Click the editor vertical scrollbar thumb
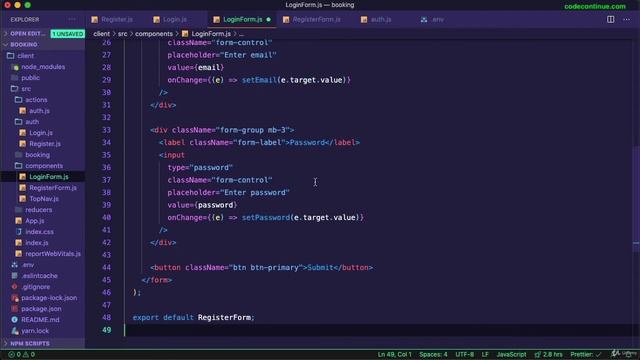The height and width of the screenshot is (360, 640). tap(636, 200)
